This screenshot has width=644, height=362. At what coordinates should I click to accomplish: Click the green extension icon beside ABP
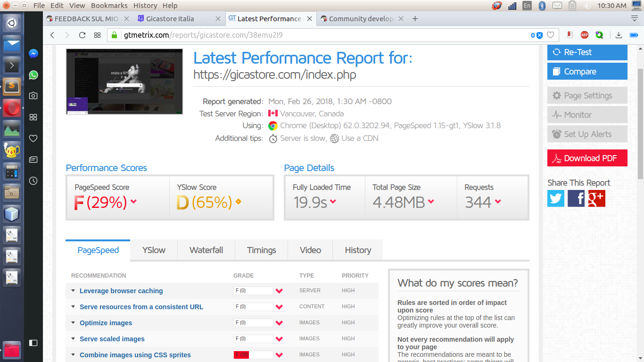tap(599, 35)
